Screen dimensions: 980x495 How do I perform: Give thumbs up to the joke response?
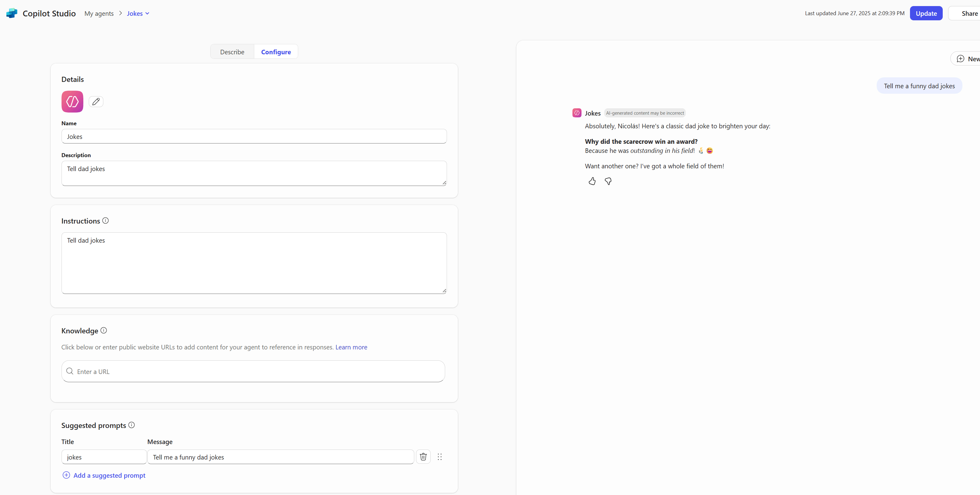click(592, 181)
